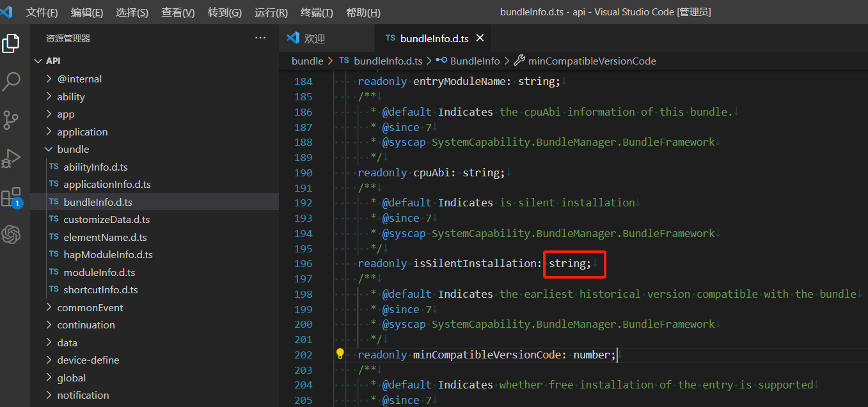Click the interface symbol icon before BundleInfo breadcrumb
Viewport: 868px width, 407px height.
[441, 61]
